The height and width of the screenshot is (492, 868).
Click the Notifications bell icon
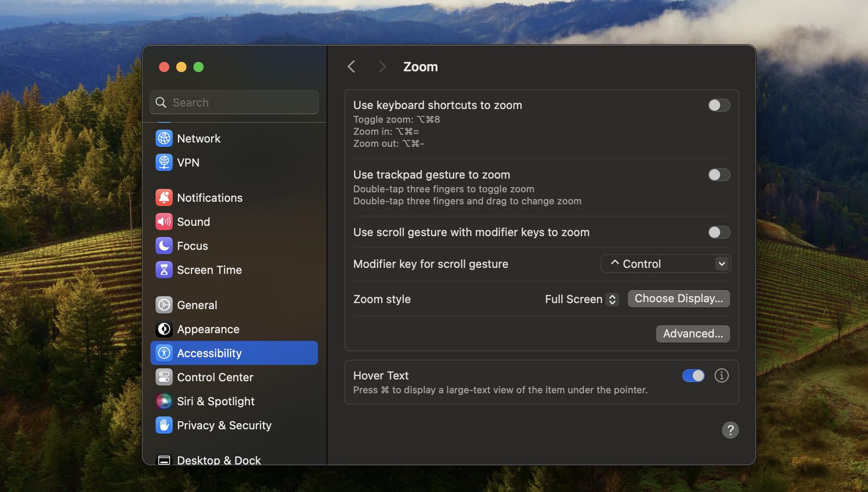[164, 197]
